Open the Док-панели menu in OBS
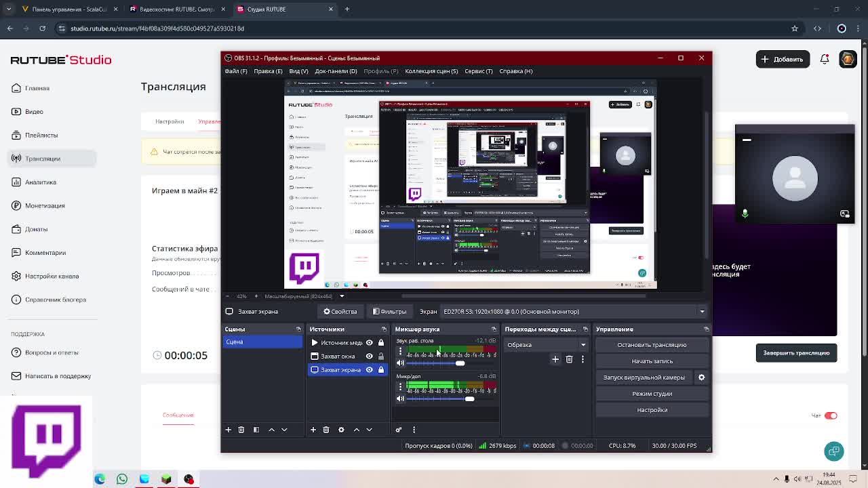The height and width of the screenshot is (488, 868). tap(336, 71)
